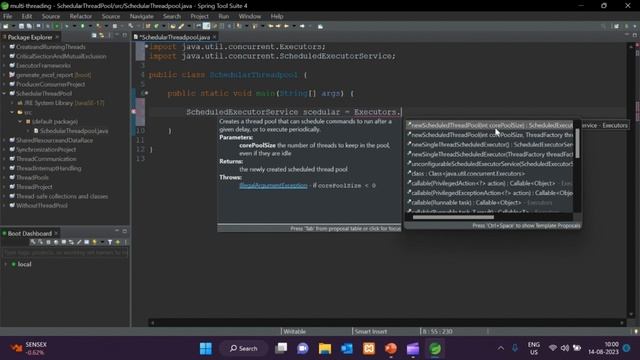
Task: Click the Save All icon in toolbar
Action: click(x=29, y=26)
